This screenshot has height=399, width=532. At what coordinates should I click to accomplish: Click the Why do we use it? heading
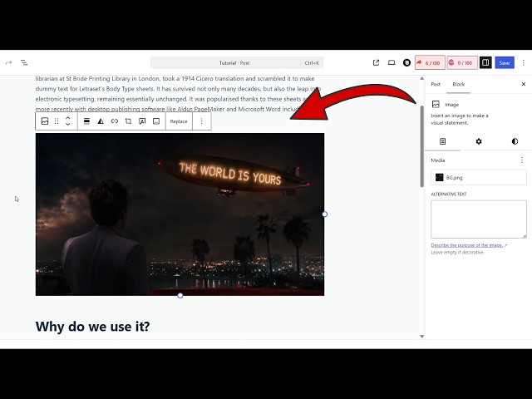[x=92, y=327]
